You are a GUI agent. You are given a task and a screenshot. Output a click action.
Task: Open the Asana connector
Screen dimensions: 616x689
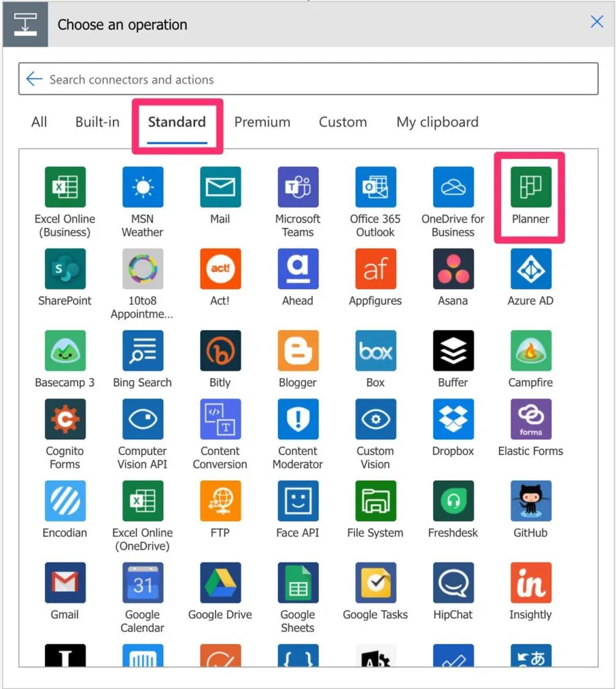[x=453, y=269]
